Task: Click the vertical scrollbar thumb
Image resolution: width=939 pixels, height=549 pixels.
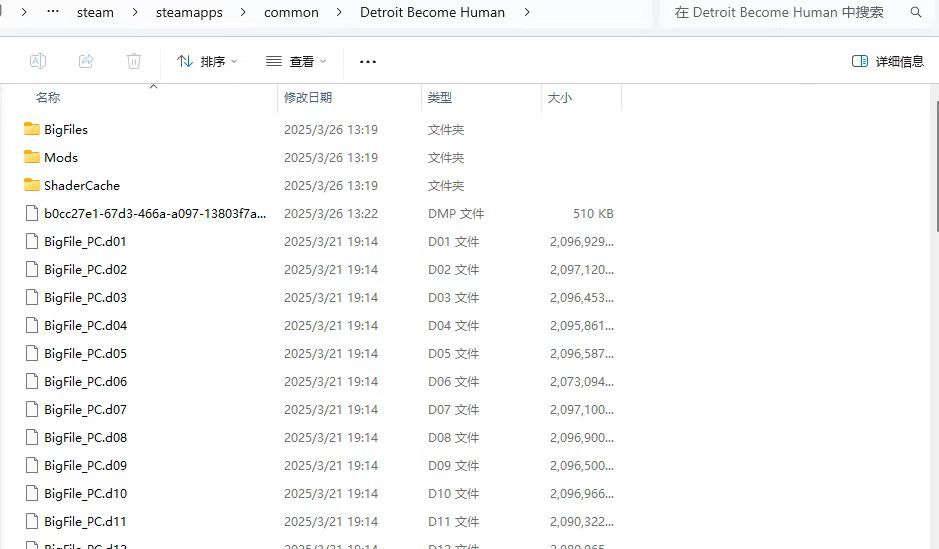Action: click(936, 166)
